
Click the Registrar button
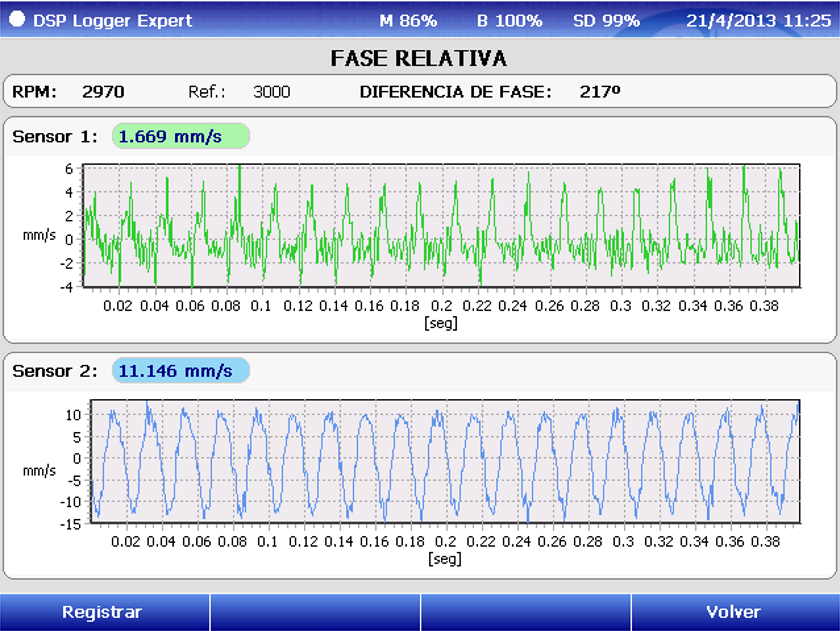(x=104, y=612)
